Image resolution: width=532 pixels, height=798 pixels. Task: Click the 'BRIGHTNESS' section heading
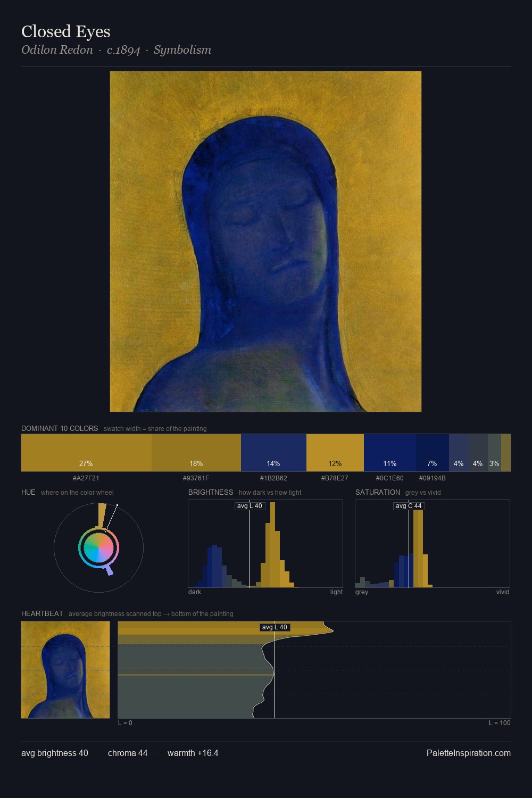click(211, 492)
